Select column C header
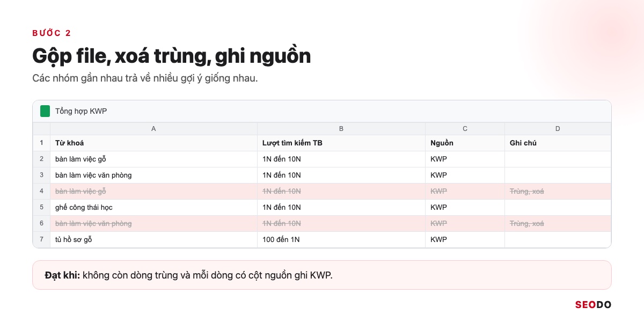 tap(465, 129)
